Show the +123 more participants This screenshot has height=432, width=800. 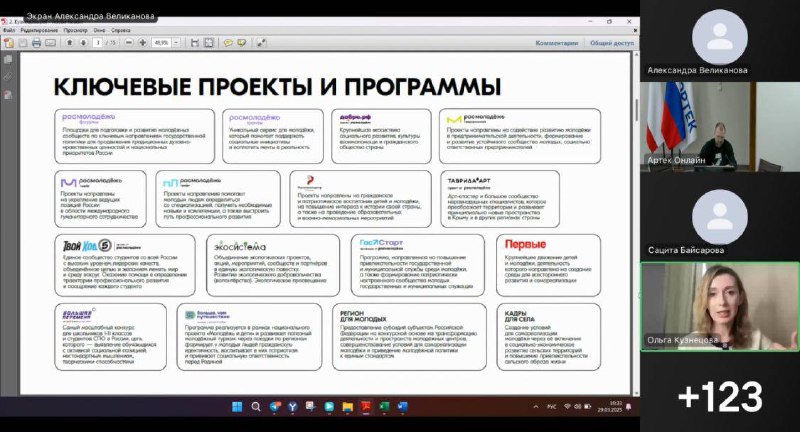(720, 396)
